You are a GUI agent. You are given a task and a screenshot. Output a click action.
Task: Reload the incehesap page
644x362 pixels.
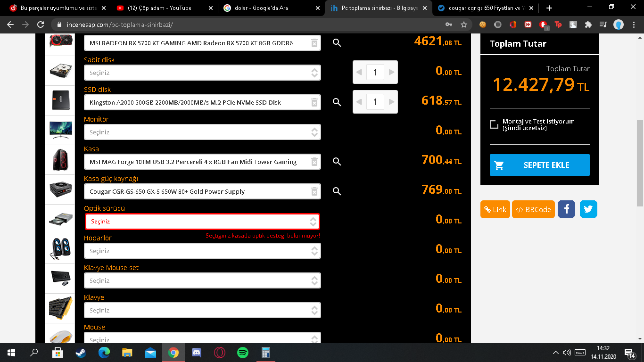point(41,25)
